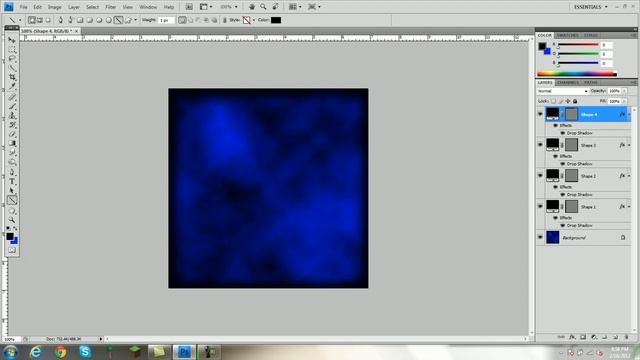Select the Gradient tool
This screenshot has height=360, width=640.
pyautogui.click(x=12, y=143)
